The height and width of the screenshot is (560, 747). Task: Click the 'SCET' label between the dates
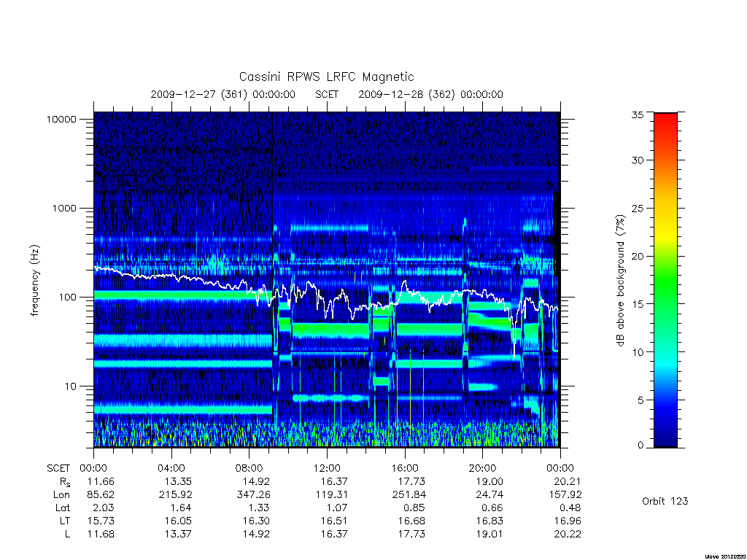[x=327, y=94]
